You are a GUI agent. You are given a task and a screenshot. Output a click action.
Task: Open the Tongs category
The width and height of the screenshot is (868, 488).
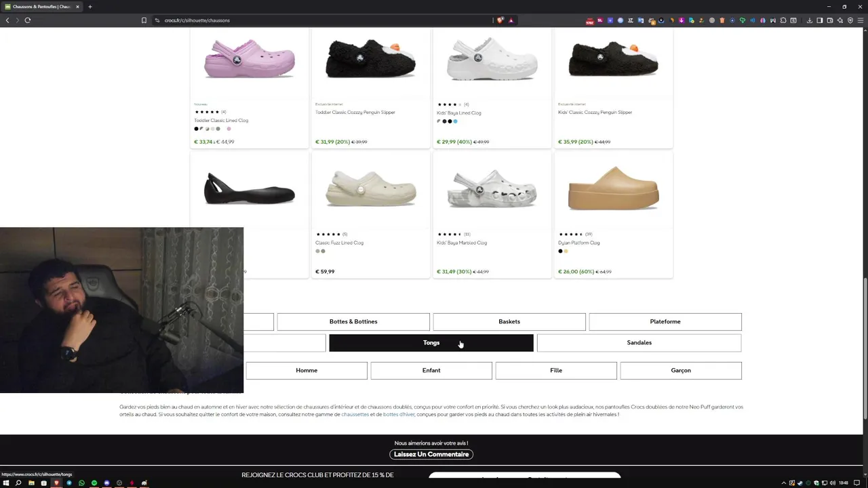[431, 343]
